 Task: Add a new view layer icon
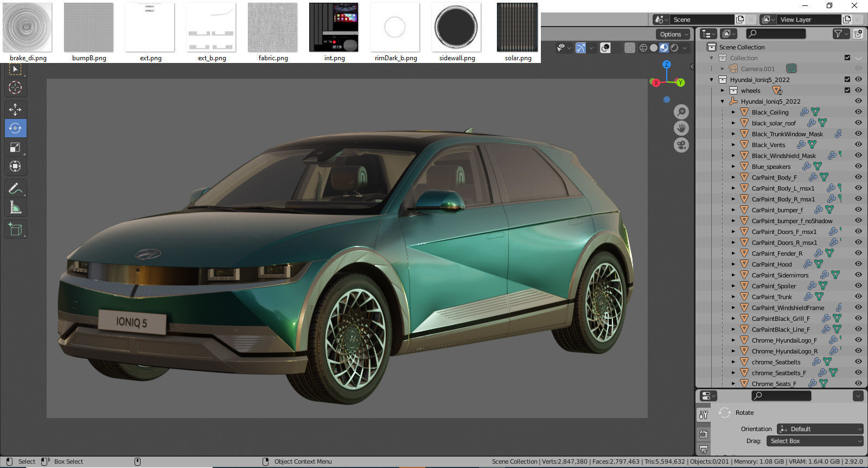[x=847, y=20]
